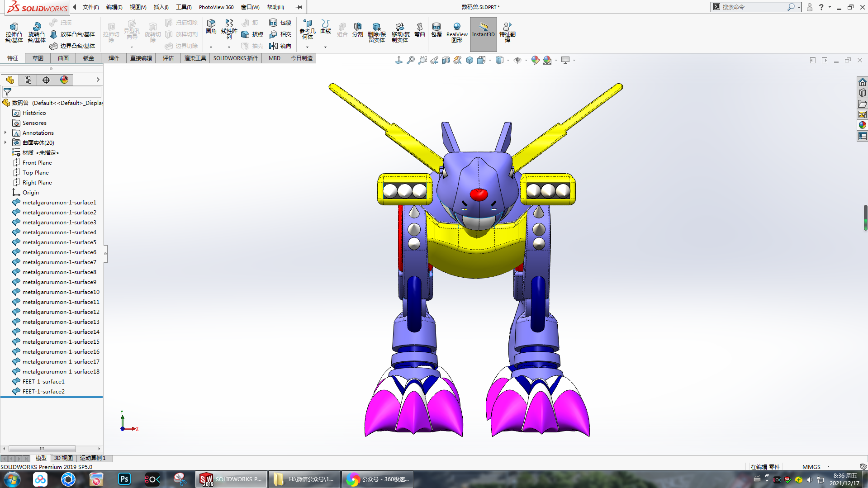Open Apply Scene dropdown arrow

tap(556, 61)
